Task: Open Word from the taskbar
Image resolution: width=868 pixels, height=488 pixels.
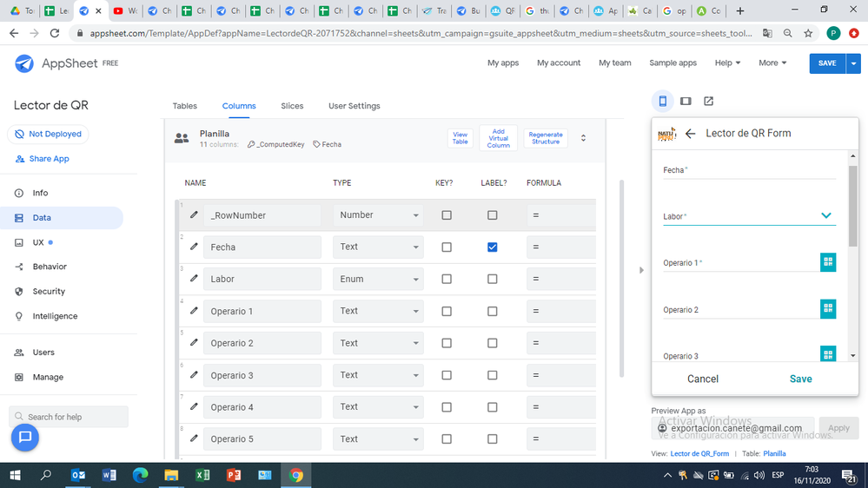Action: [x=109, y=475]
